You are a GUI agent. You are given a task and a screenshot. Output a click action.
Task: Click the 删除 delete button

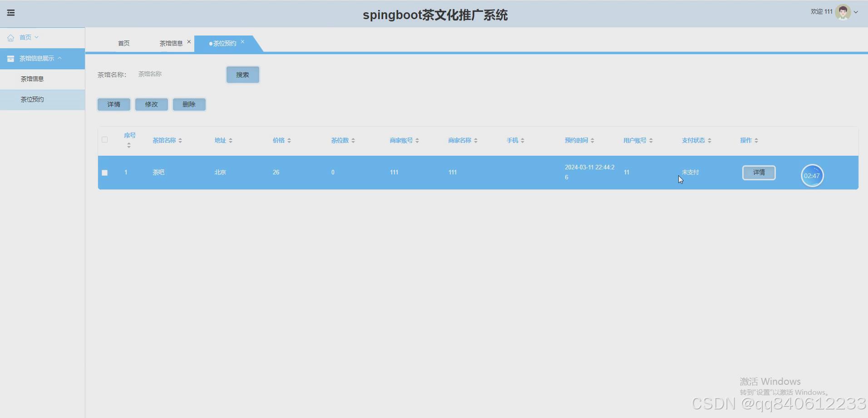click(x=189, y=104)
